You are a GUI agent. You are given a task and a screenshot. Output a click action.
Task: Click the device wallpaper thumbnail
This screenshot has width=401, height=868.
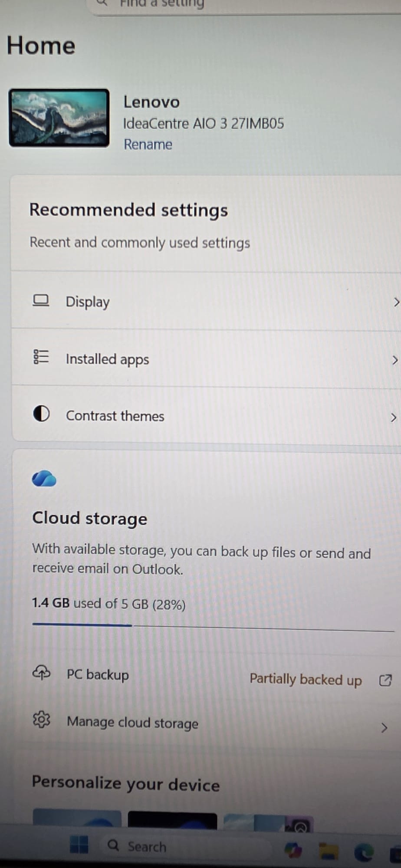tap(59, 118)
